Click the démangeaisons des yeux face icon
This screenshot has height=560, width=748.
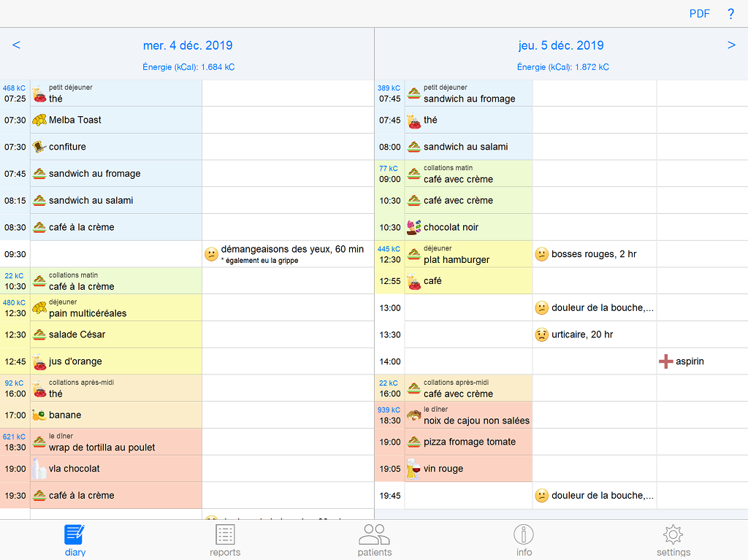[x=211, y=254]
